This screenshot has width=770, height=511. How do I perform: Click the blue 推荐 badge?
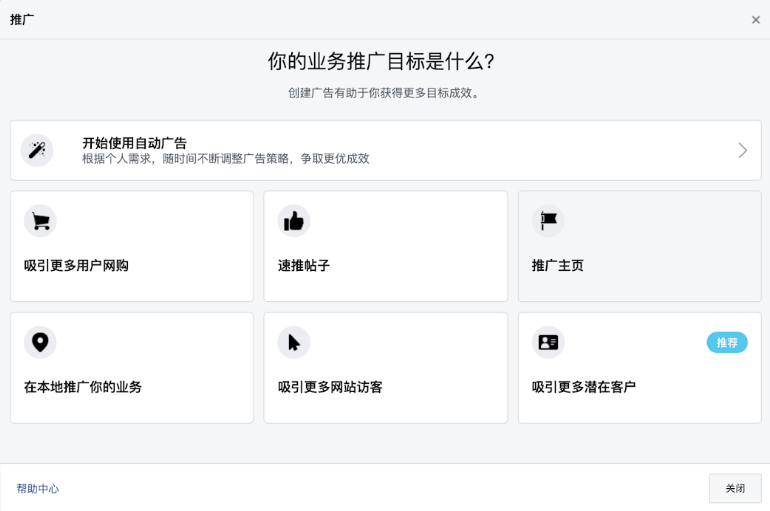click(x=727, y=343)
